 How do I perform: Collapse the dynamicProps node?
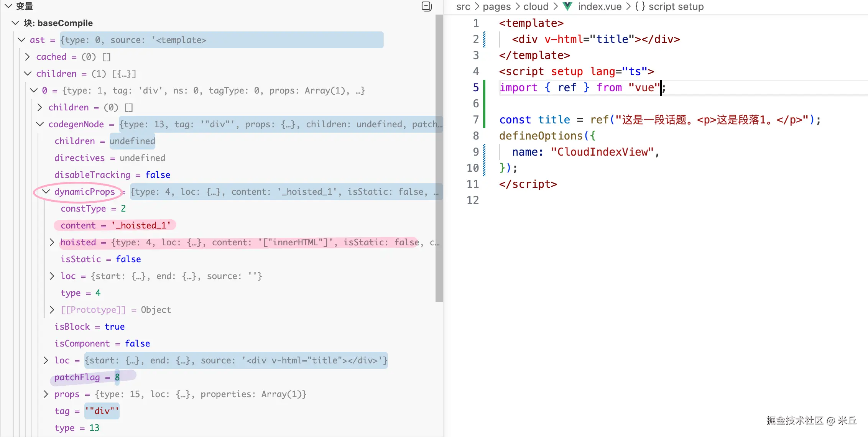tap(46, 192)
